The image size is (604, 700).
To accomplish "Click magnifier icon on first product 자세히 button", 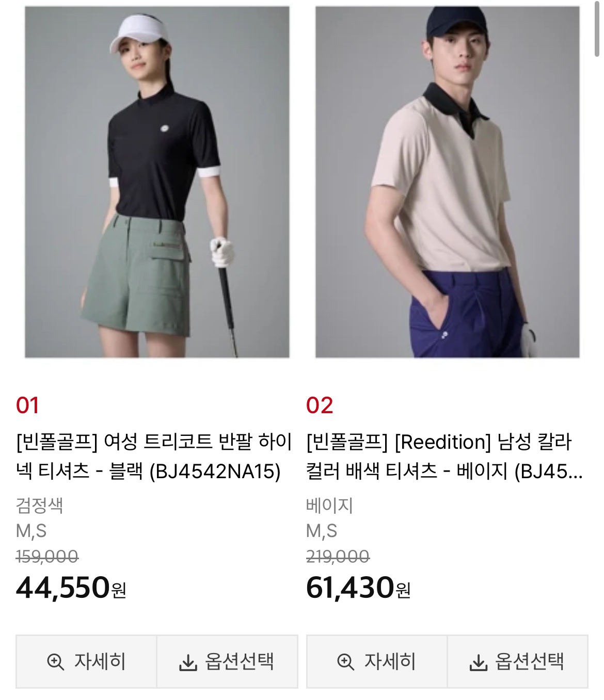I will pos(55,661).
